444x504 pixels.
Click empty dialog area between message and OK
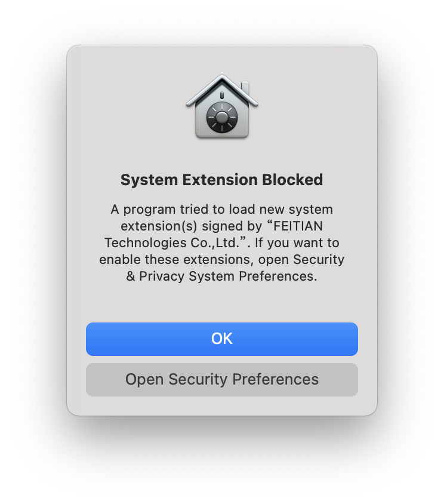click(x=221, y=303)
